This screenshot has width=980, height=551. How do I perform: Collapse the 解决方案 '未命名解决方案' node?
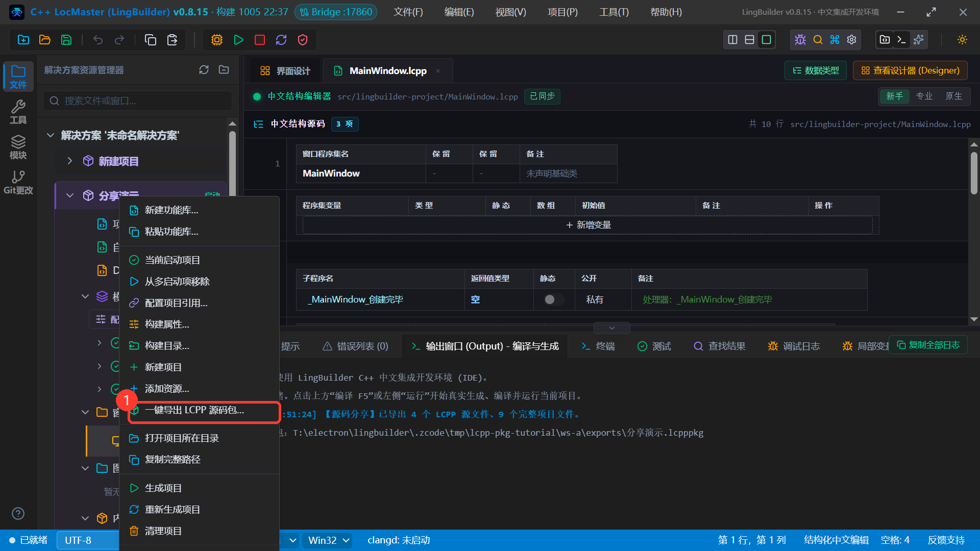(50, 135)
